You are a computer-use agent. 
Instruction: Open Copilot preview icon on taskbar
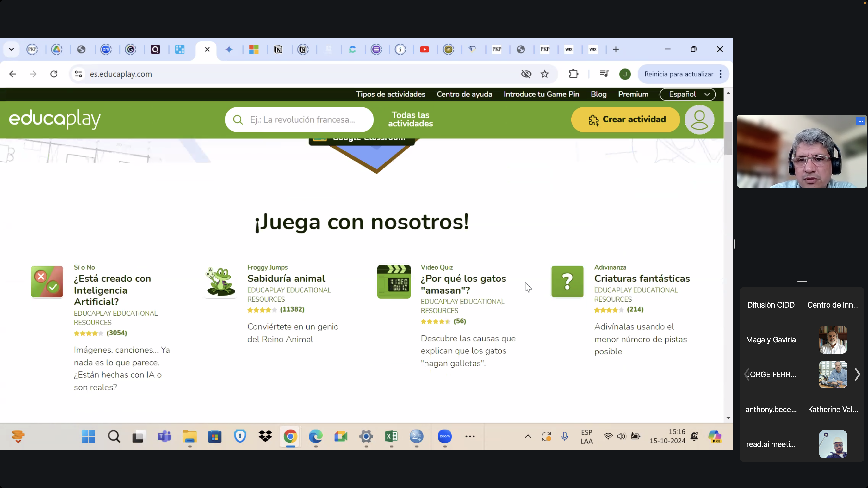point(715,436)
